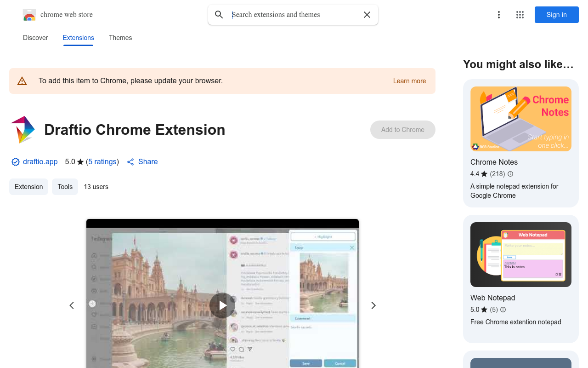The width and height of the screenshot is (588, 368).
Task: Open the Chrome Notes thumbnail
Action: [521, 119]
